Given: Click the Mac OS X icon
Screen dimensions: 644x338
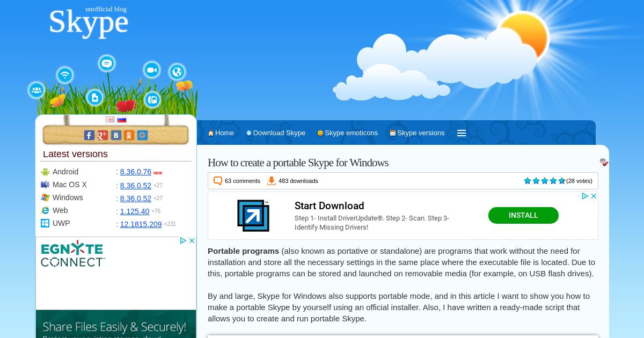Looking at the screenshot, I should pos(45,185).
